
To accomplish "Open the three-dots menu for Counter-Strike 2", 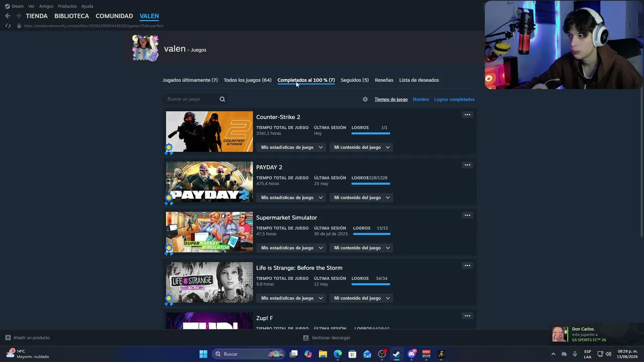I will (x=467, y=115).
